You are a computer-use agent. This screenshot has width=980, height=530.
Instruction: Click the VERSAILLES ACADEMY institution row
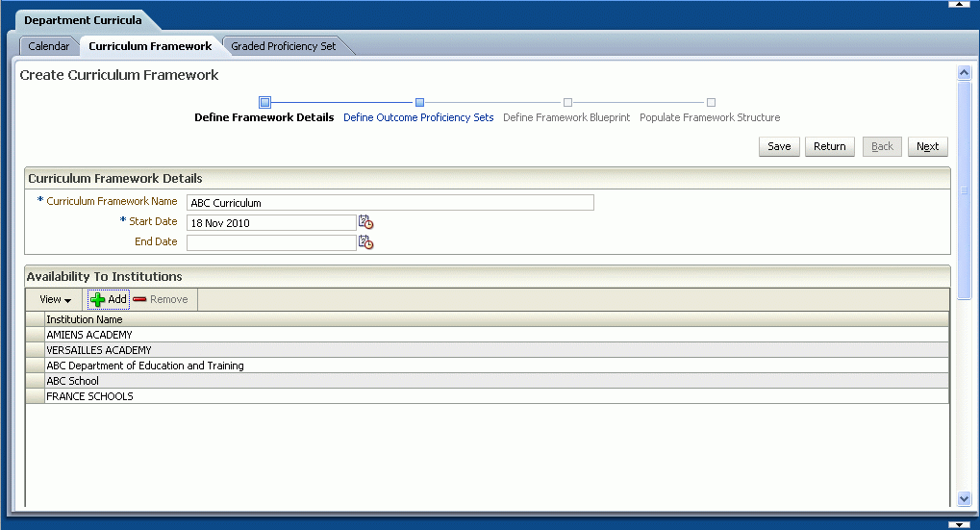coord(497,350)
